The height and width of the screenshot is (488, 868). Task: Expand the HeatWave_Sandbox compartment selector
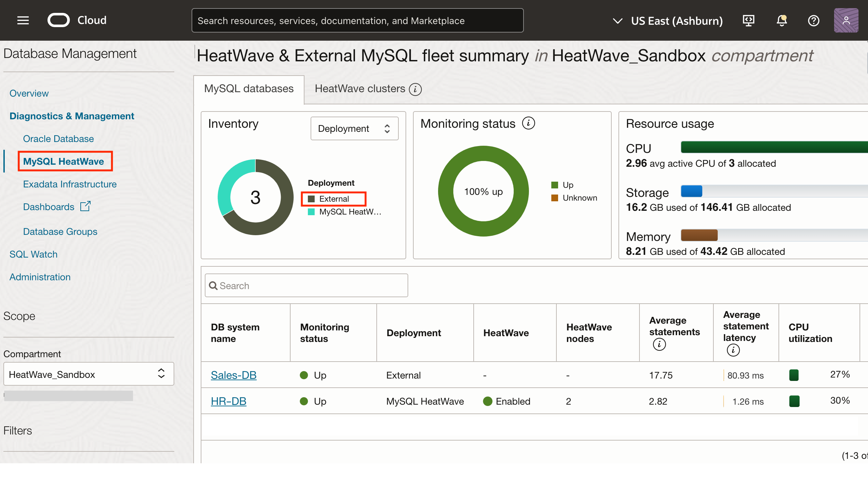[x=88, y=374]
